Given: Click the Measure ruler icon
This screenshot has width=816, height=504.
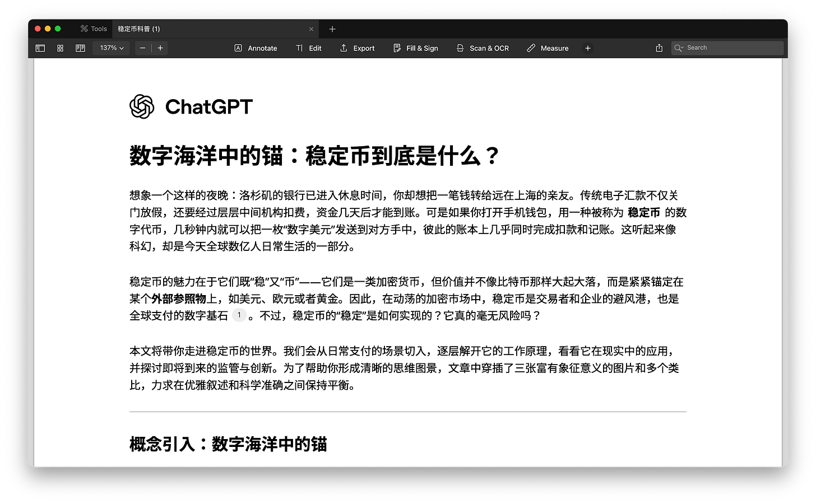Looking at the screenshot, I should point(531,48).
